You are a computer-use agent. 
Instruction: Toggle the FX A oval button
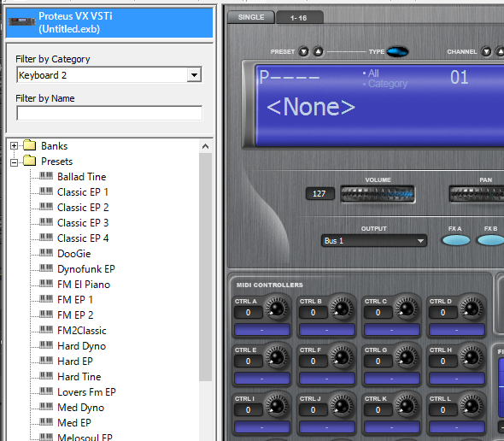pos(456,240)
